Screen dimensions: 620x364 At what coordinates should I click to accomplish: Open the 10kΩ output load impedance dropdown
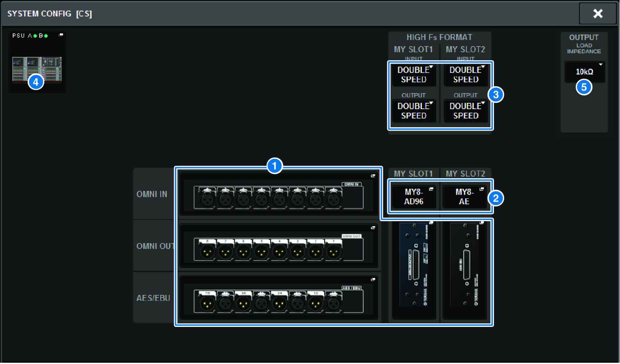(x=584, y=72)
